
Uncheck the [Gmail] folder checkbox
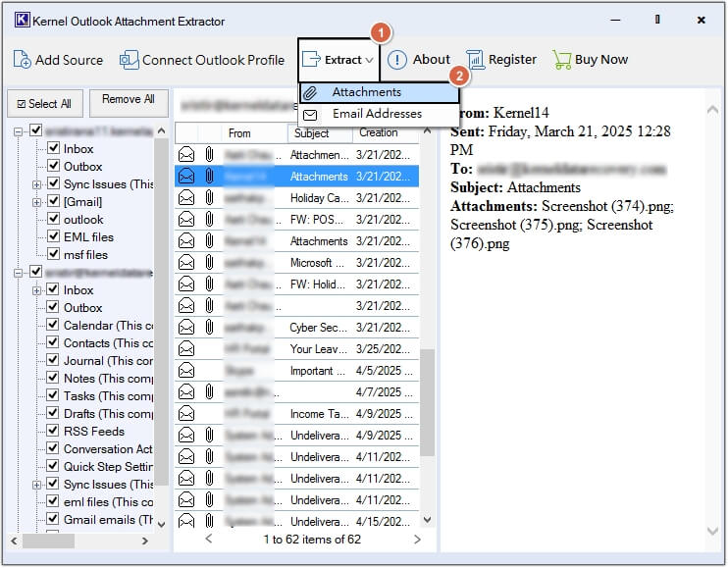[54, 201]
